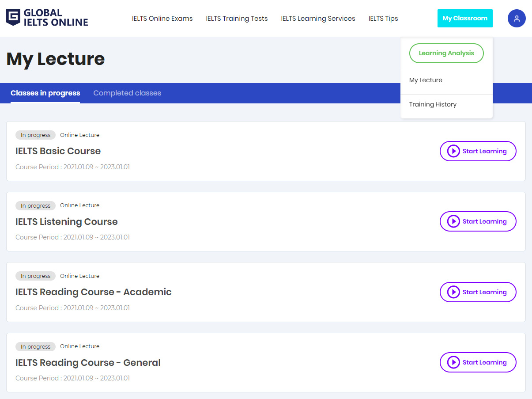This screenshot has height=399, width=532.
Task: Click Online Lecture label on Reading Academic card
Action: [x=80, y=276]
